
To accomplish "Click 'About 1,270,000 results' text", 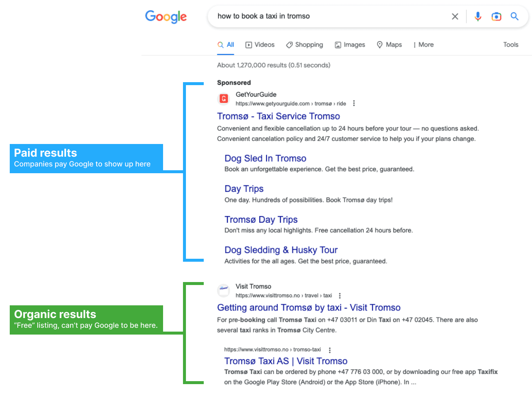I will pos(274,65).
